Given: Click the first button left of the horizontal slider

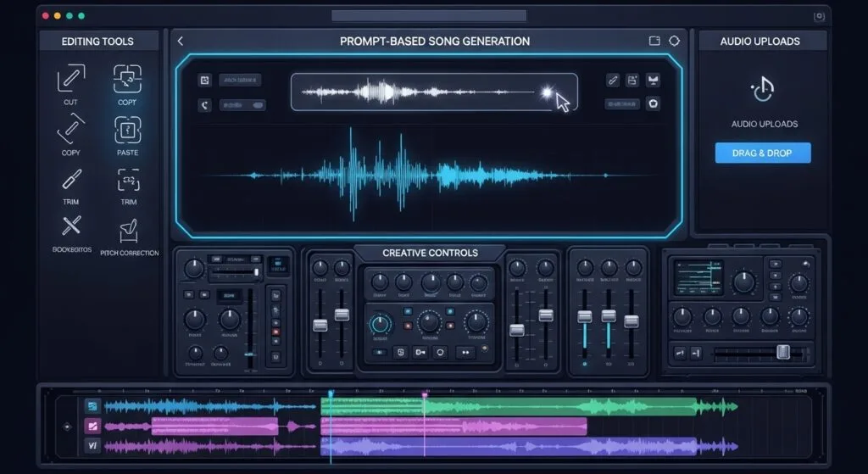Looking at the screenshot, I should [680, 353].
